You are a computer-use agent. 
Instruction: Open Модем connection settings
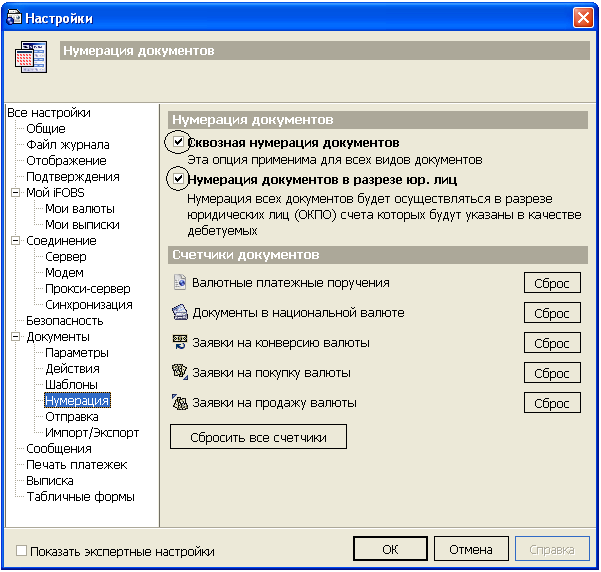pos(64,273)
